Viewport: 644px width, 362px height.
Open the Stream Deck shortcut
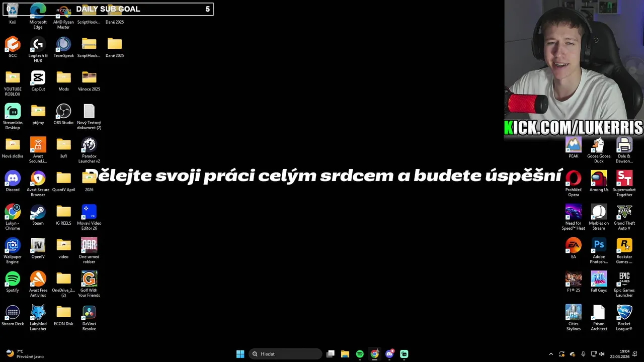[x=13, y=315]
